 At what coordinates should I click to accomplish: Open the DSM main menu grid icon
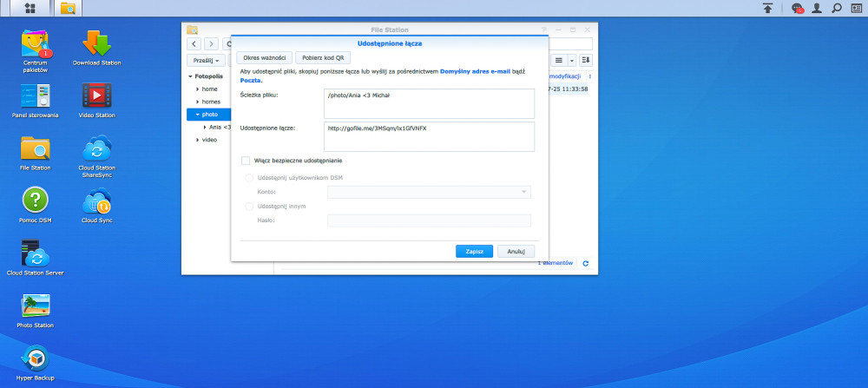[30, 9]
